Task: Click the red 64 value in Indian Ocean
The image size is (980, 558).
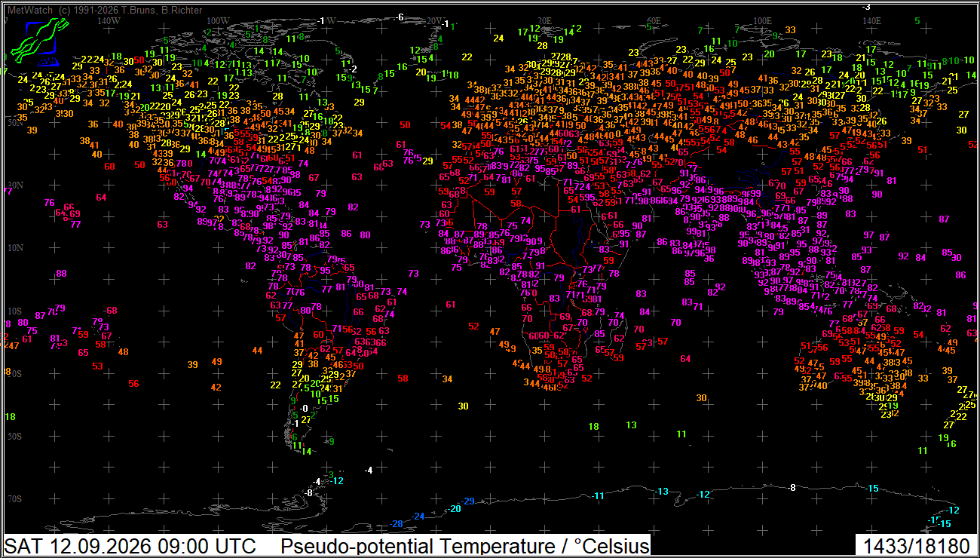Action: (685, 359)
